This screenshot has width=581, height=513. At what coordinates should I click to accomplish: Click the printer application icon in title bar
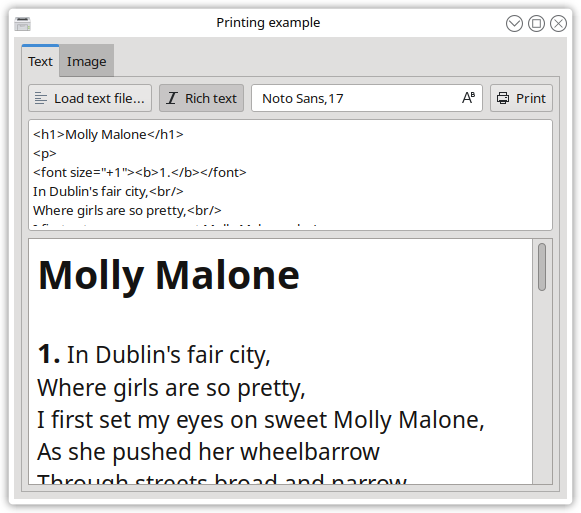point(23,24)
